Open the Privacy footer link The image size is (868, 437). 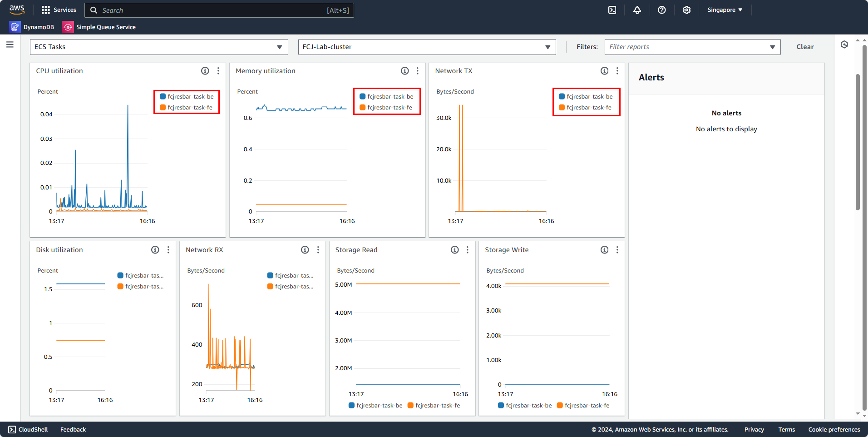coord(754,429)
